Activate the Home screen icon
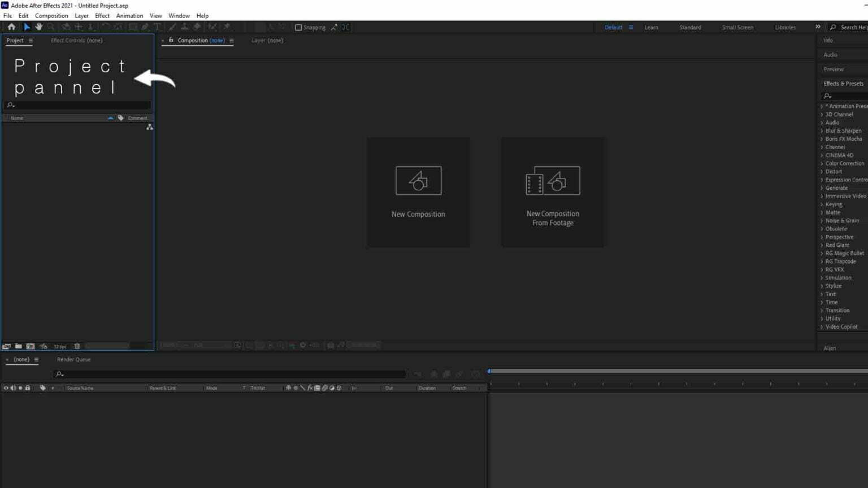The width and height of the screenshot is (868, 488). (11, 27)
